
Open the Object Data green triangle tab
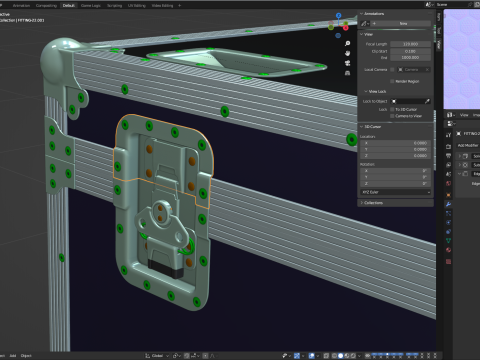(448, 240)
